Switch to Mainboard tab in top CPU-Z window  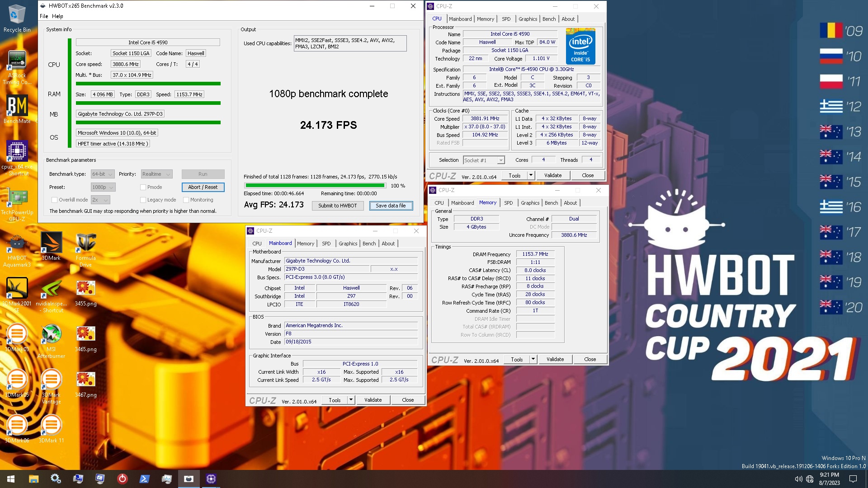coord(460,19)
